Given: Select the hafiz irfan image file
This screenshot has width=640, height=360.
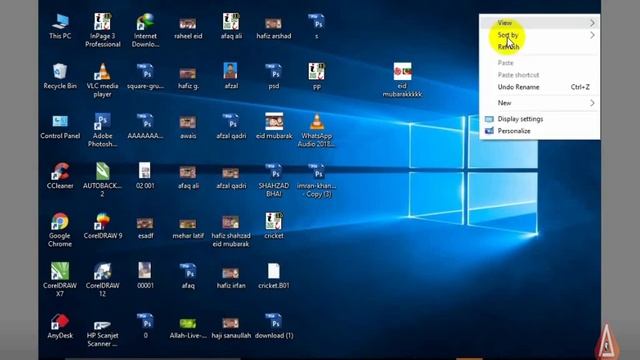Looking at the screenshot, I should tap(231, 278).
